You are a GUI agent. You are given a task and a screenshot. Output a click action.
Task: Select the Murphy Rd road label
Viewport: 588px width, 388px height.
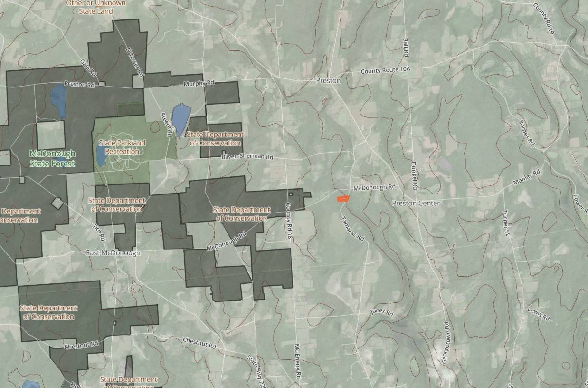(199, 83)
